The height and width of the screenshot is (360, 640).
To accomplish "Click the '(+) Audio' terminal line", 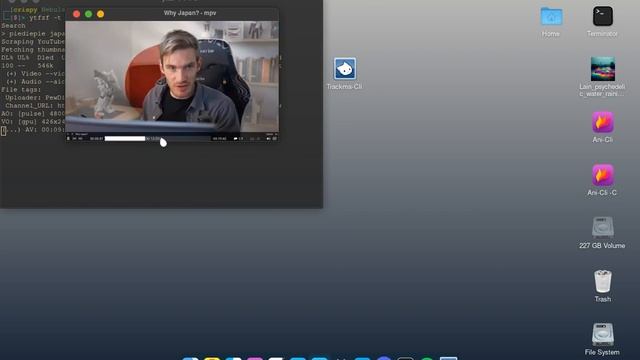I will (35, 82).
